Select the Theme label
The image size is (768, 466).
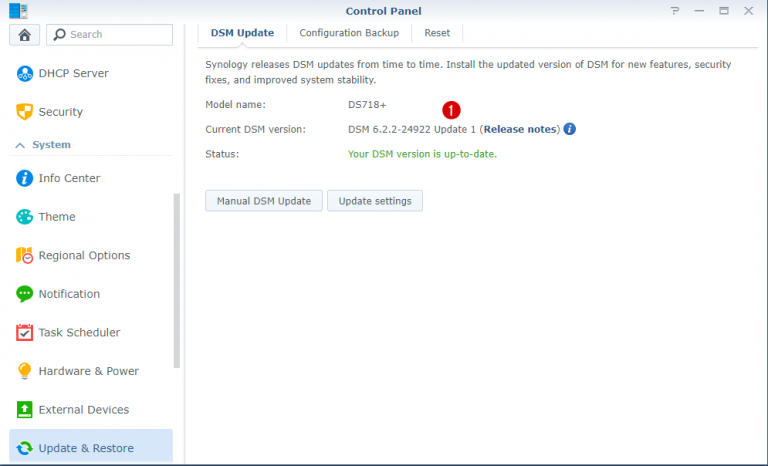click(x=57, y=217)
